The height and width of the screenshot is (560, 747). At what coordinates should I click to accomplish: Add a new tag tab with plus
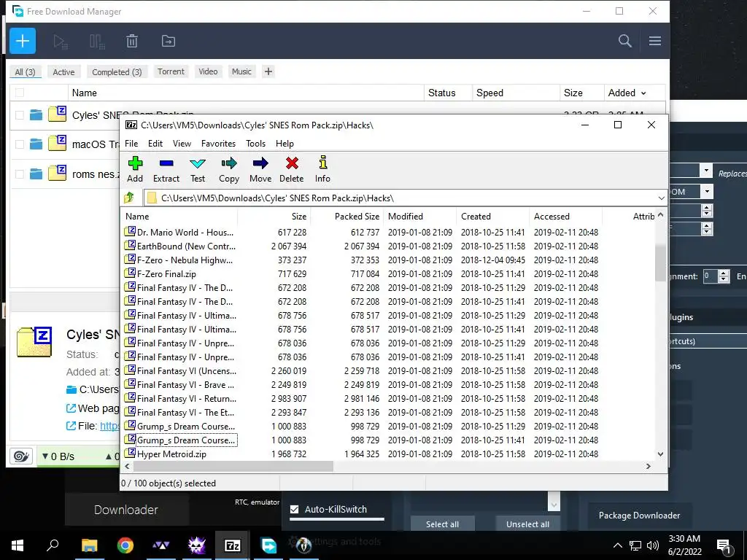pos(268,71)
